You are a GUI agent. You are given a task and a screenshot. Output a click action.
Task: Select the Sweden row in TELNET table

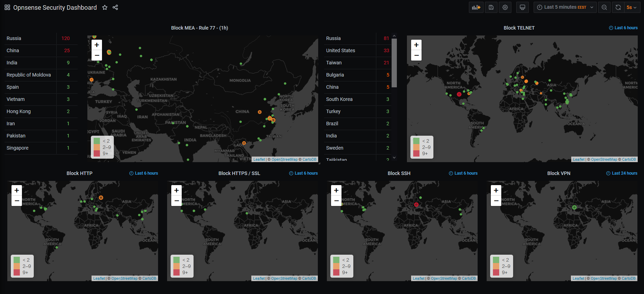click(358, 148)
